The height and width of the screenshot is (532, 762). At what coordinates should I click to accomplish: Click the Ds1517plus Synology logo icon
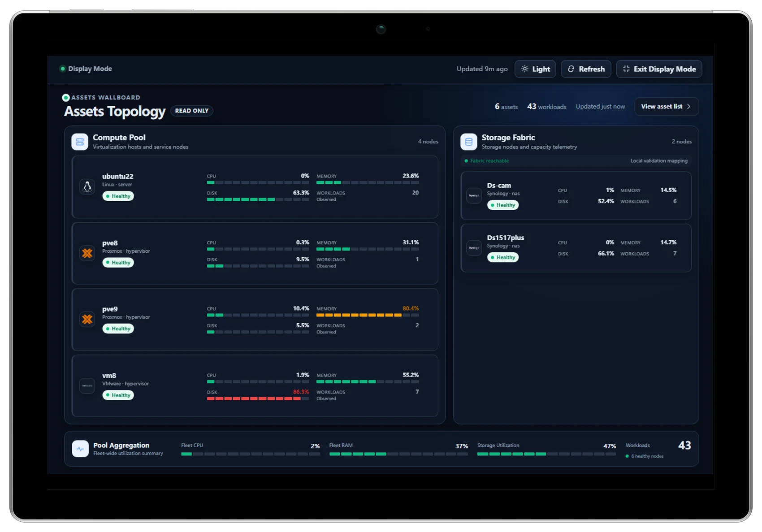[474, 248]
